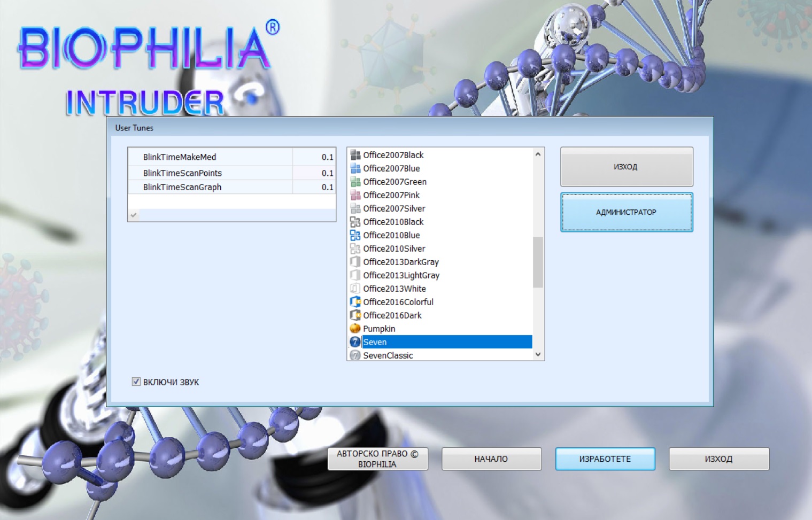Click the Office2016Colorful skin icon
The image size is (812, 520).
pos(355,302)
